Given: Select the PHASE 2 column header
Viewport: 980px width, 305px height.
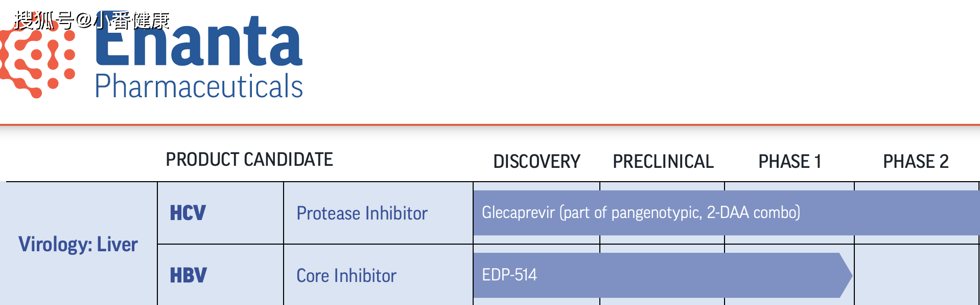Looking at the screenshot, I should 916,162.
